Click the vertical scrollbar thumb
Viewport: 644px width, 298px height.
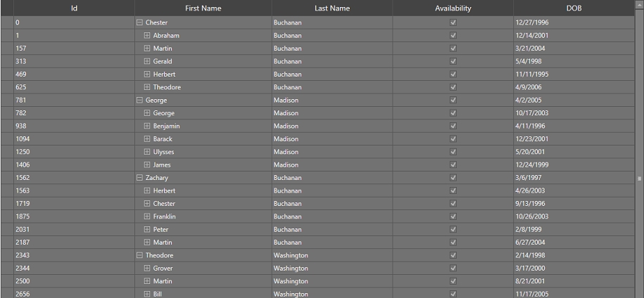[x=640, y=179]
